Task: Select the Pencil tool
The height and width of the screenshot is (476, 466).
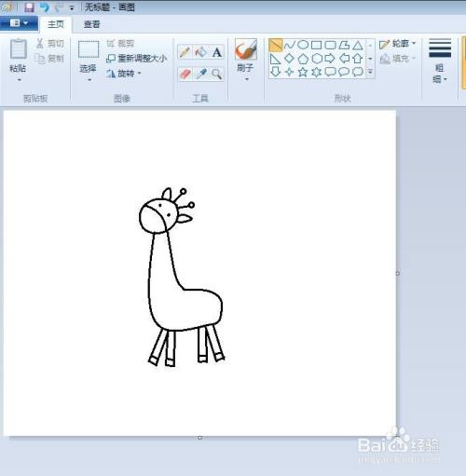Action: pos(185,52)
